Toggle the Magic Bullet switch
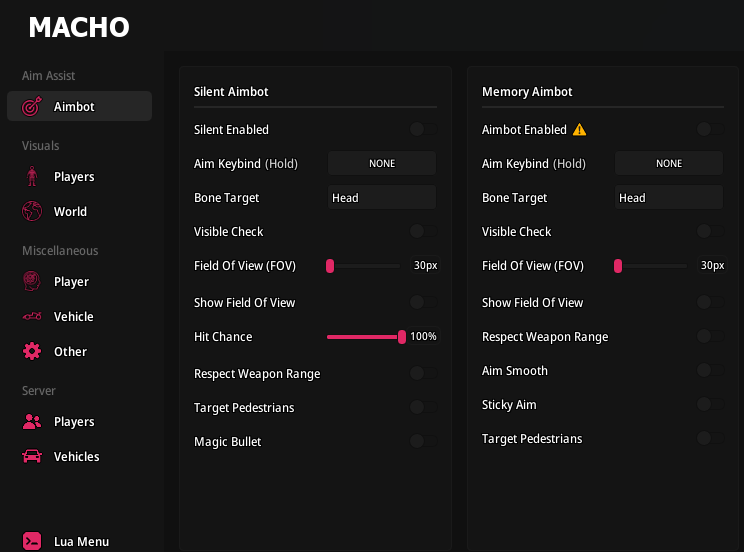 [x=423, y=441]
